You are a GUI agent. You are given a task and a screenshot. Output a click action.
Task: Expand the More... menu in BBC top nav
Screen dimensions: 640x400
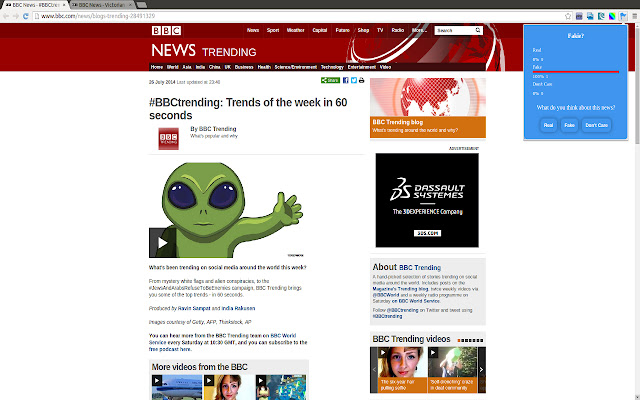tap(419, 30)
